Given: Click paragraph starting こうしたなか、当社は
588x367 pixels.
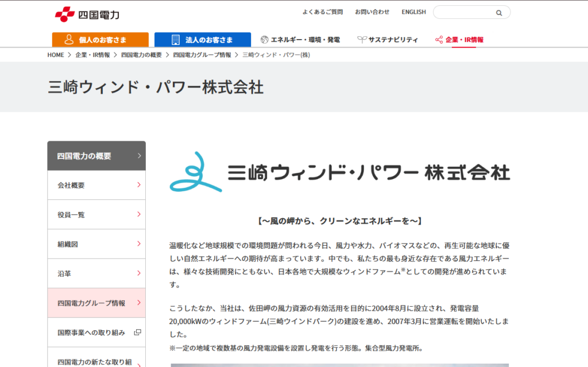Looking at the screenshot, I should click(x=339, y=321).
